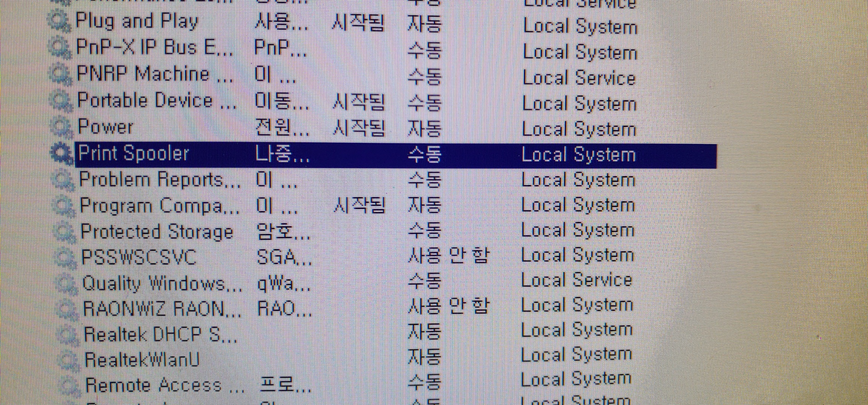Click the 사용 안 함 startup type of RAONWIZ

[x=449, y=306]
